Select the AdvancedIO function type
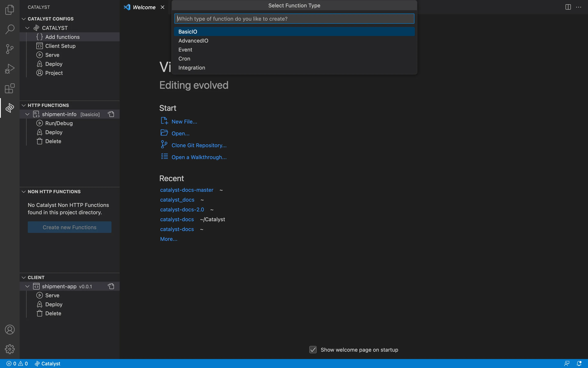This screenshot has width=588, height=368. (294, 41)
